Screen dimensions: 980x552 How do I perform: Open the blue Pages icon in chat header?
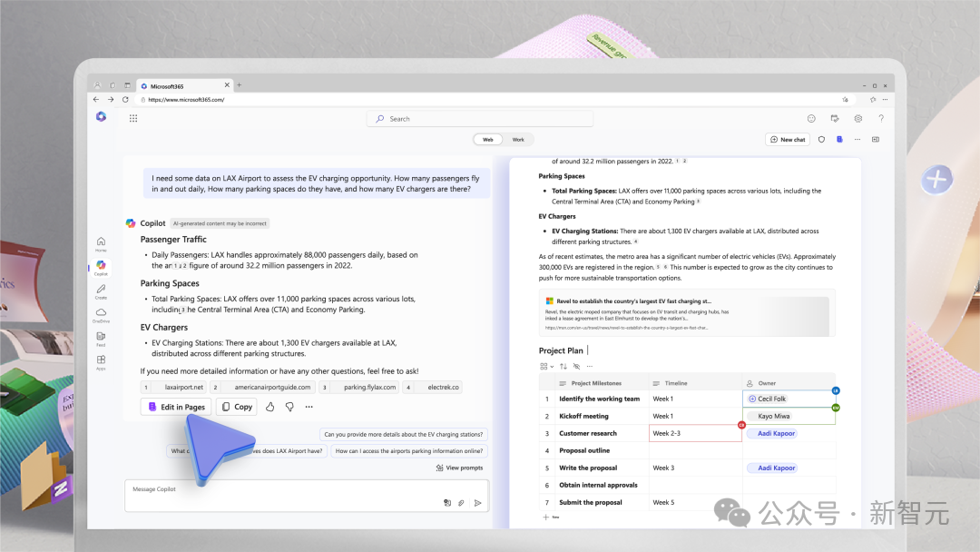839,140
